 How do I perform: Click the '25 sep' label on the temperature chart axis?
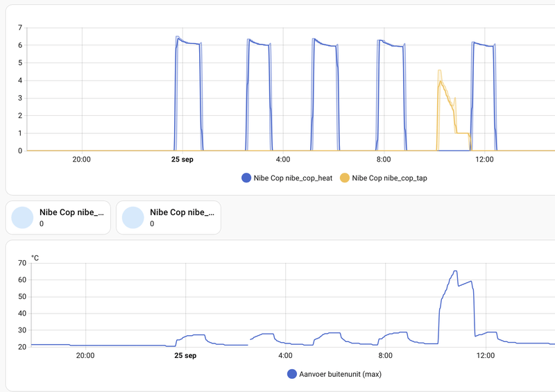pyautogui.click(x=186, y=355)
